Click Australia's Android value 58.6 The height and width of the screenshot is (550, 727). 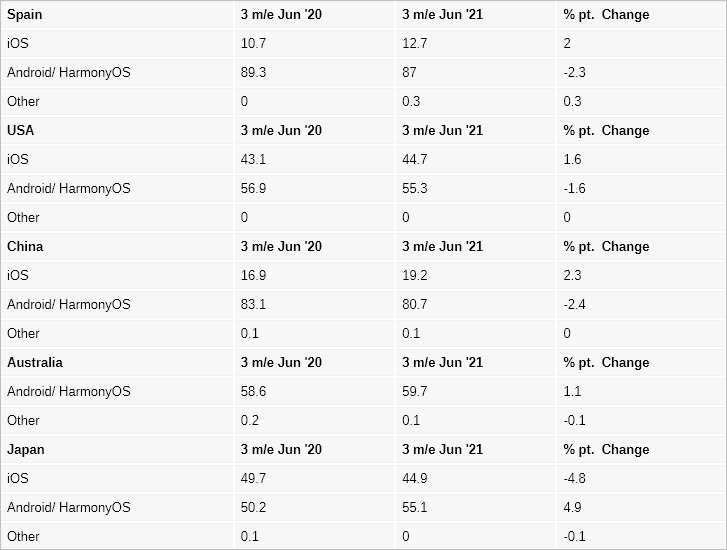coord(252,392)
